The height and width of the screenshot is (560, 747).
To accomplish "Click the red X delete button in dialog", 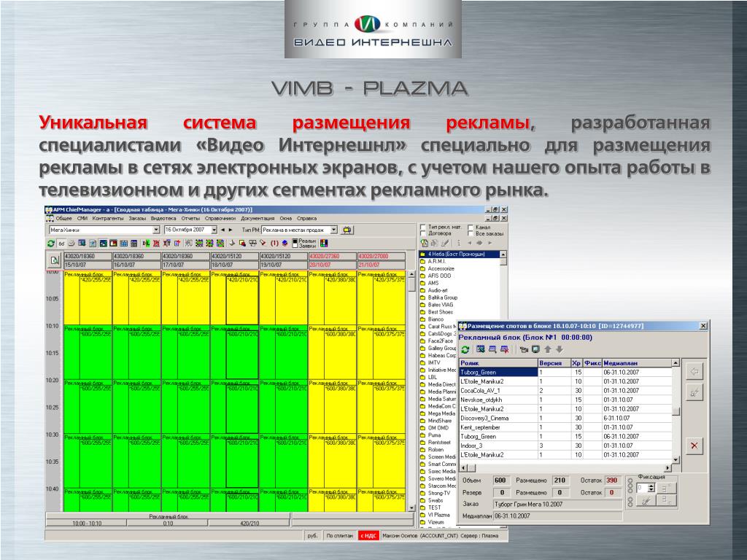I will click(x=694, y=446).
